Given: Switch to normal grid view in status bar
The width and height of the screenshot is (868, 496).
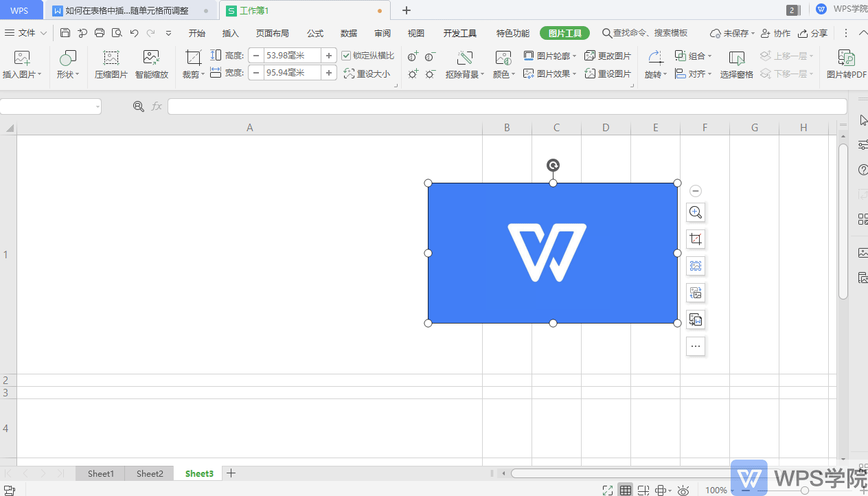Looking at the screenshot, I should 625,490.
